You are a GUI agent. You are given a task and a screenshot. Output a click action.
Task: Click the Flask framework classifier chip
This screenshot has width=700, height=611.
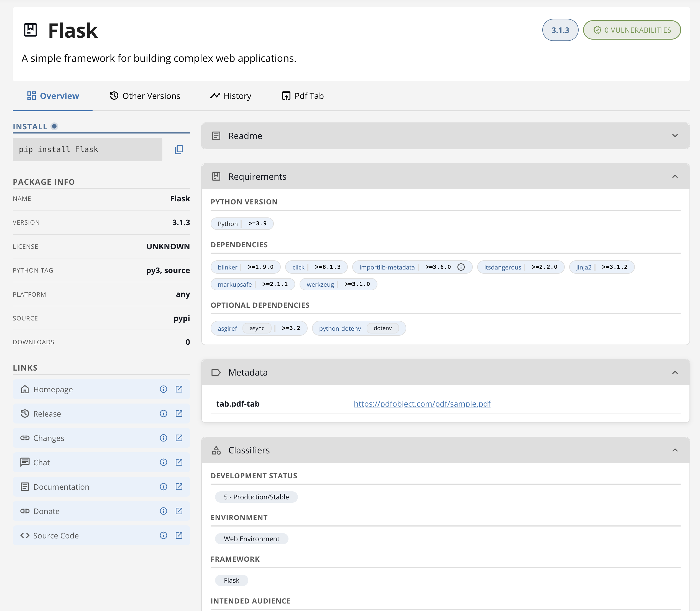231,580
